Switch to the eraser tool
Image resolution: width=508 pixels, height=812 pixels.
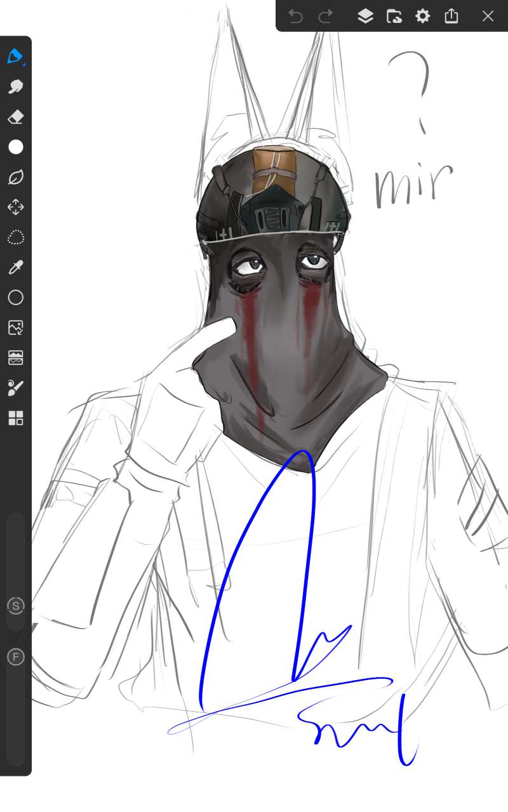[x=15, y=117]
